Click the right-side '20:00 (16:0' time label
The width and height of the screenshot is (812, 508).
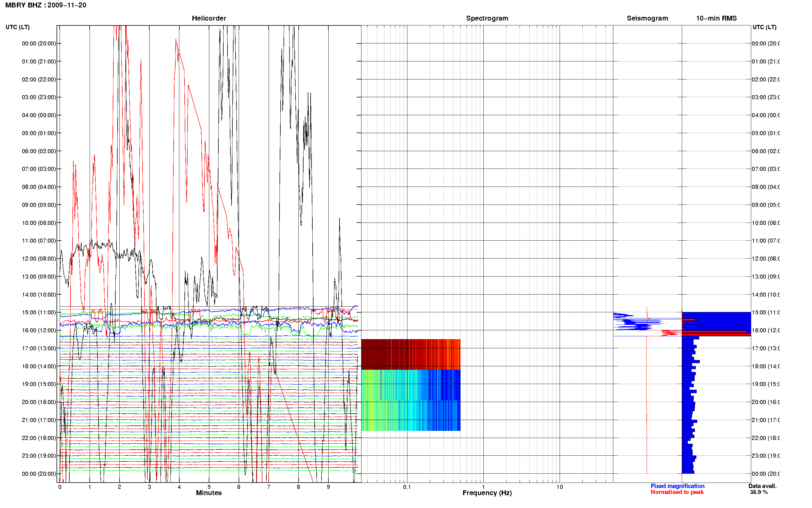(x=765, y=402)
